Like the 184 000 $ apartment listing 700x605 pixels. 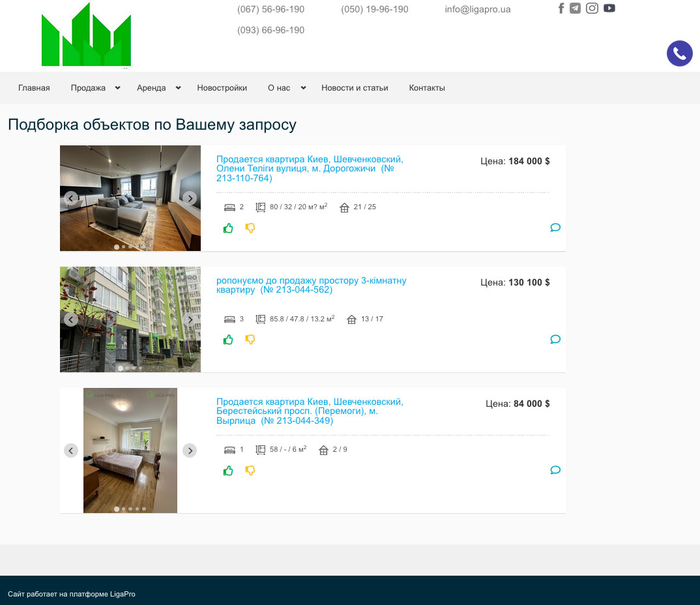coord(228,228)
